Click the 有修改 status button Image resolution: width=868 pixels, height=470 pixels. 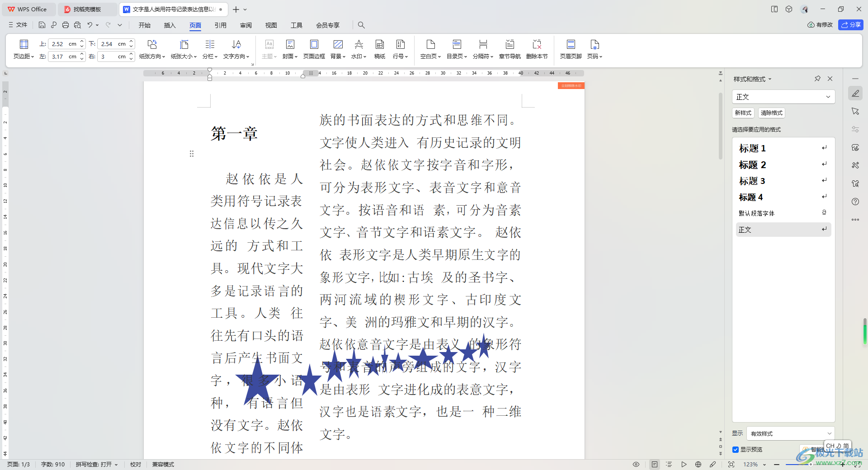(x=820, y=25)
